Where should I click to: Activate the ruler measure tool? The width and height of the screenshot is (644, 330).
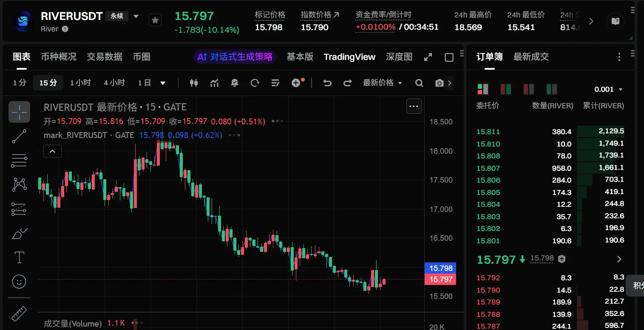click(x=19, y=313)
